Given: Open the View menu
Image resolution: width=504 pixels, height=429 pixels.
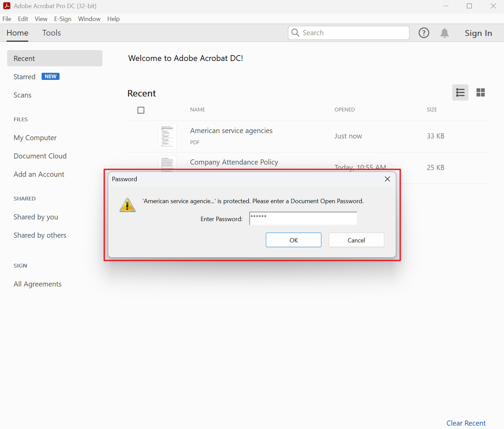Looking at the screenshot, I should click(x=41, y=19).
